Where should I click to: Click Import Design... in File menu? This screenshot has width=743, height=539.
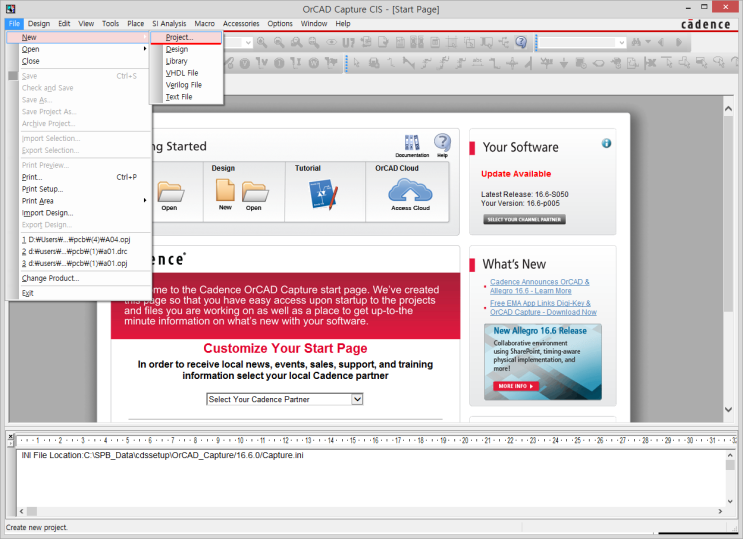click(78, 212)
